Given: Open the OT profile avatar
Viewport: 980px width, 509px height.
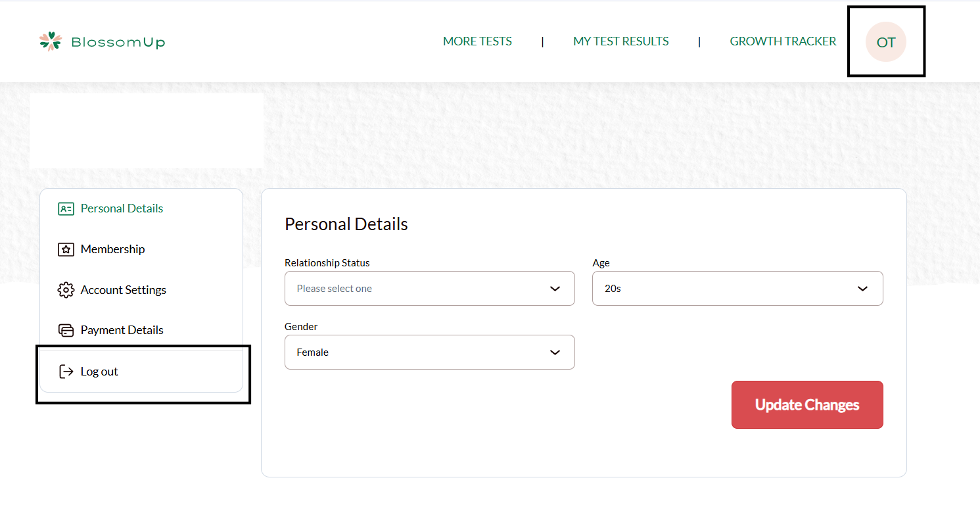Looking at the screenshot, I should (886, 42).
